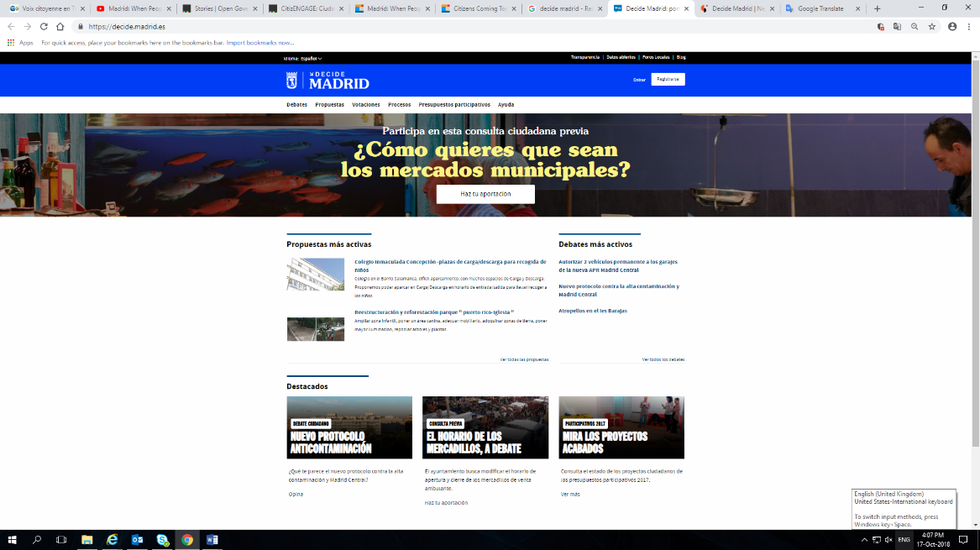Click the zoom magnifier icon in address bar
The width and height of the screenshot is (980, 550).
click(x=915, y=27)
